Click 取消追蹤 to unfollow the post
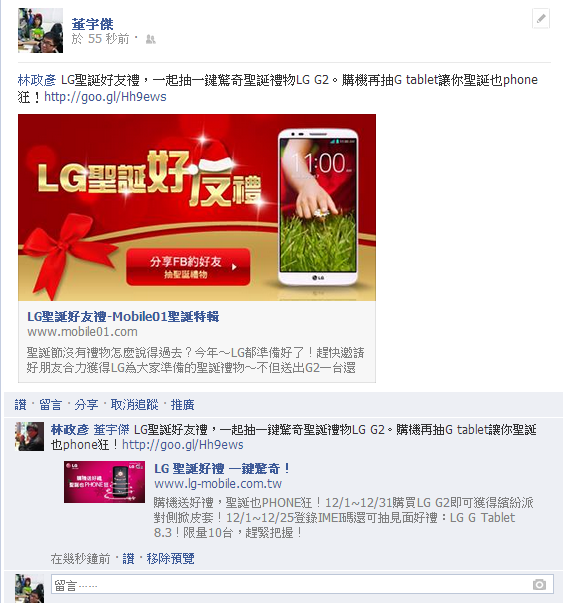Viewport: 563px width, 603px height. click(134, 405)
